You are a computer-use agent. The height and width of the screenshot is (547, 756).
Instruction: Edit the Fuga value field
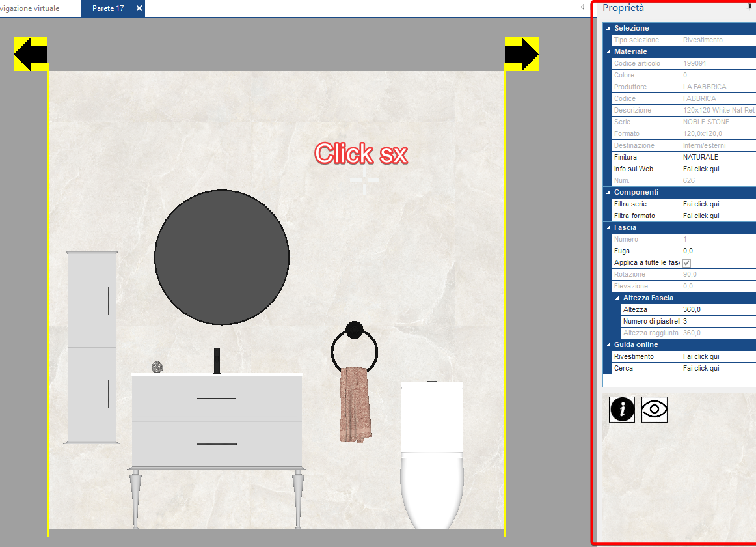coord(718,251)
